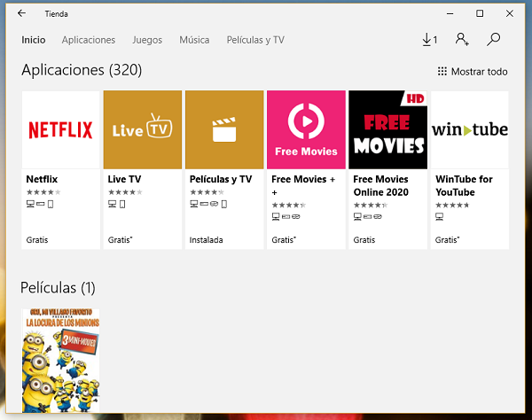Click the device icons under Live TV
Image resolution: width=532 pixels, height=420 pixels.
[117, 204]
